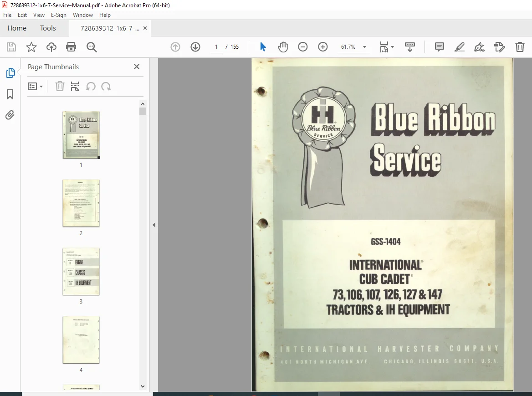This screenshot has height=396, width=532.
Task: Go to previous page arrow
Action: click(175, 47)
